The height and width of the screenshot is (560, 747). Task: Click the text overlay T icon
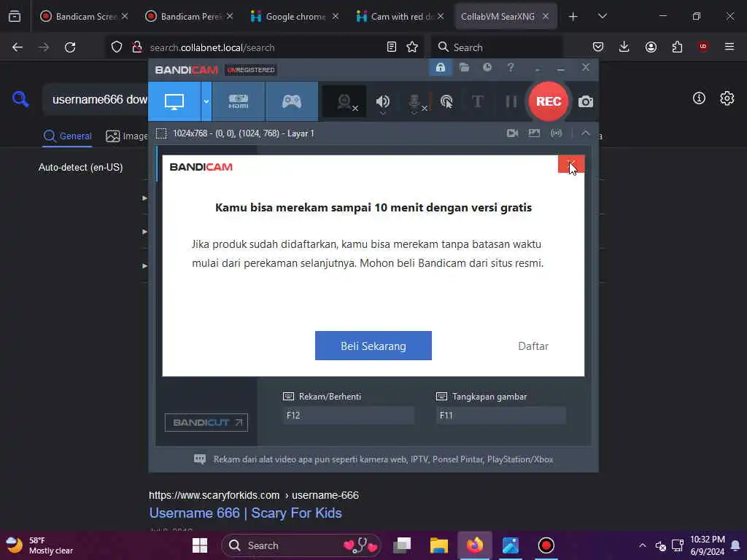pyautogui.click(x=477, y=101)
